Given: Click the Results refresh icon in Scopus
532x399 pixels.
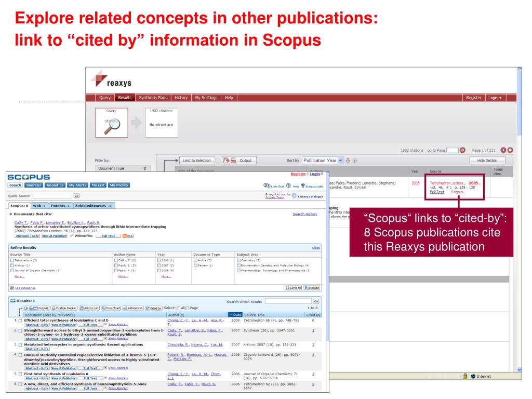Looking at the screenshot, I should point(13,301).
